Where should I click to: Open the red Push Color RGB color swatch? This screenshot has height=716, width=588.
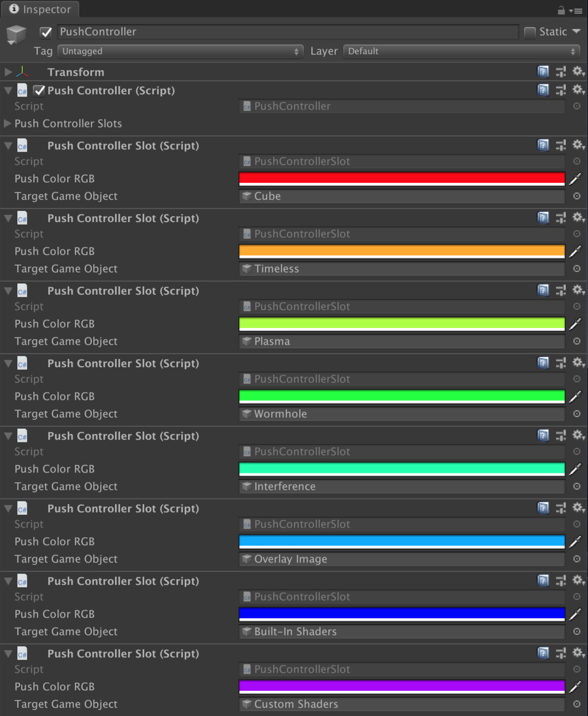[x=402, y=179]
